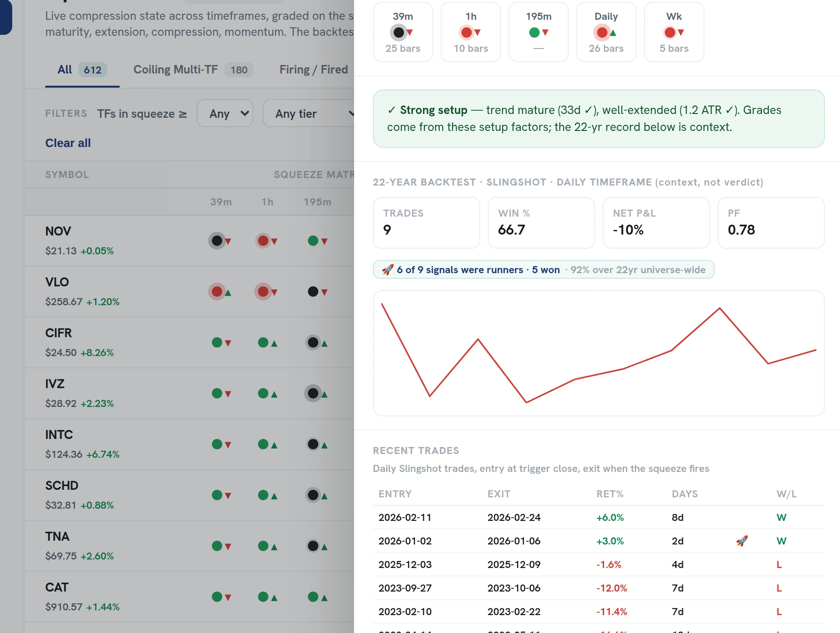
Task: Select the 195m timeframe card
Action: click(539, 32)
